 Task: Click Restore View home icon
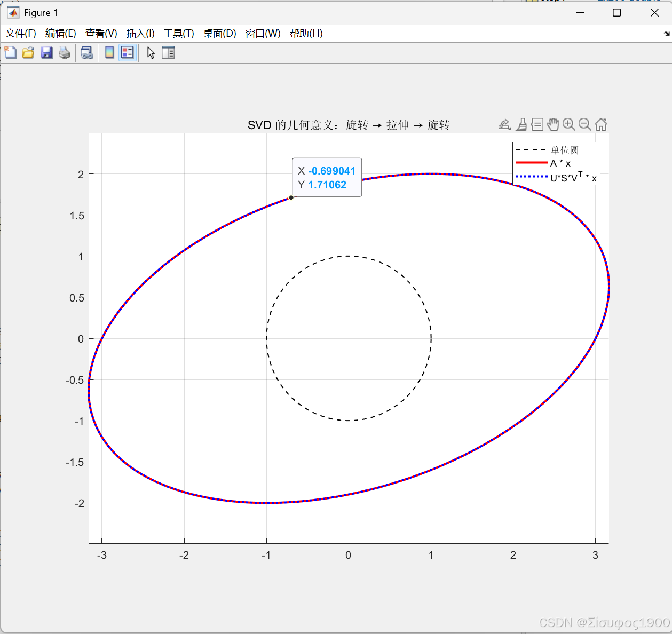coord(600,124)
